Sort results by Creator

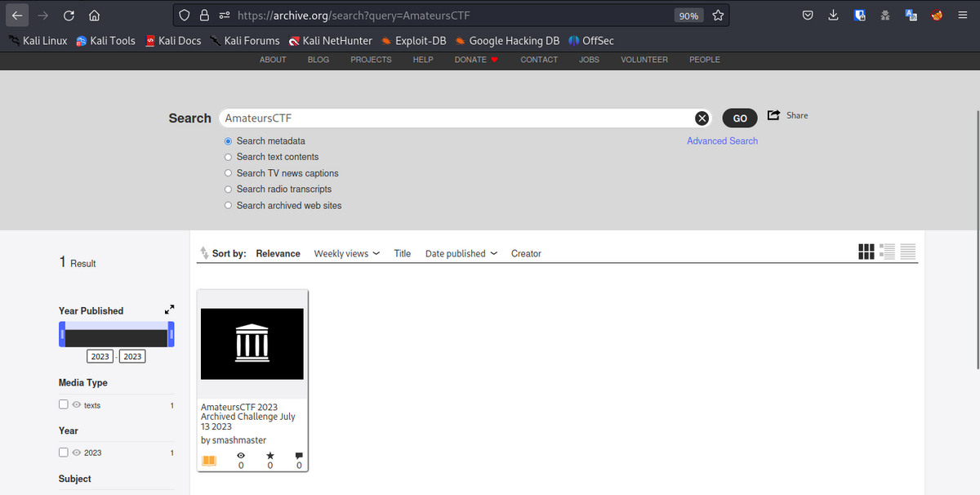pos(526,254)
